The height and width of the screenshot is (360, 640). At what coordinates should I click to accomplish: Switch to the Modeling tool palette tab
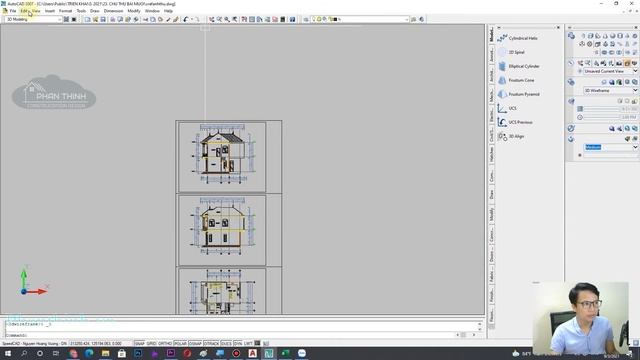click(x=491, y=34)
